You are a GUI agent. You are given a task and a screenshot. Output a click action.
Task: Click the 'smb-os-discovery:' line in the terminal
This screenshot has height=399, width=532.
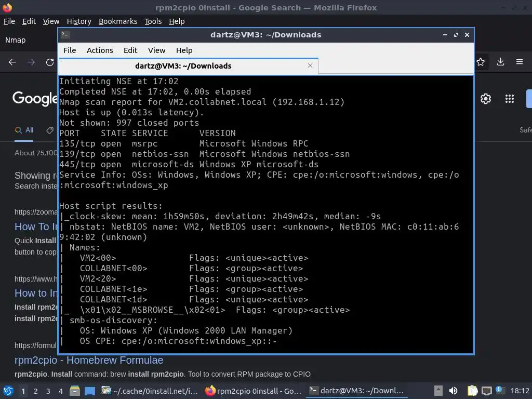pos(113,320)
